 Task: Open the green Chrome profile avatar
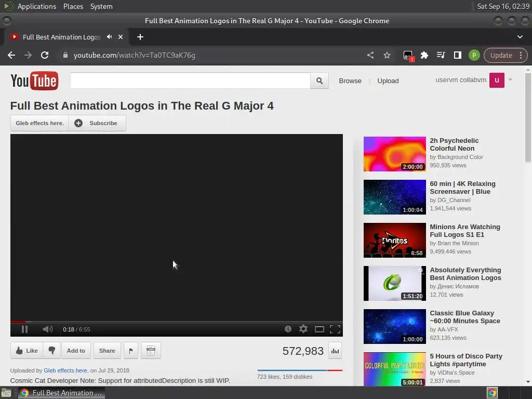click(474, 55)
